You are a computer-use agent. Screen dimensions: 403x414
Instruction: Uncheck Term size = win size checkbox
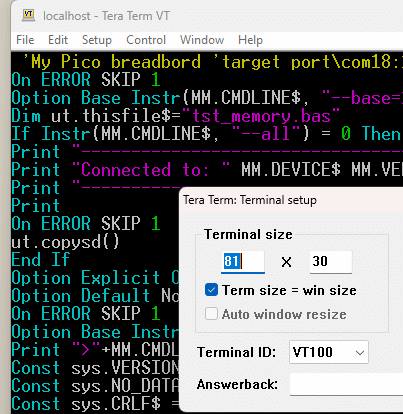211,290
